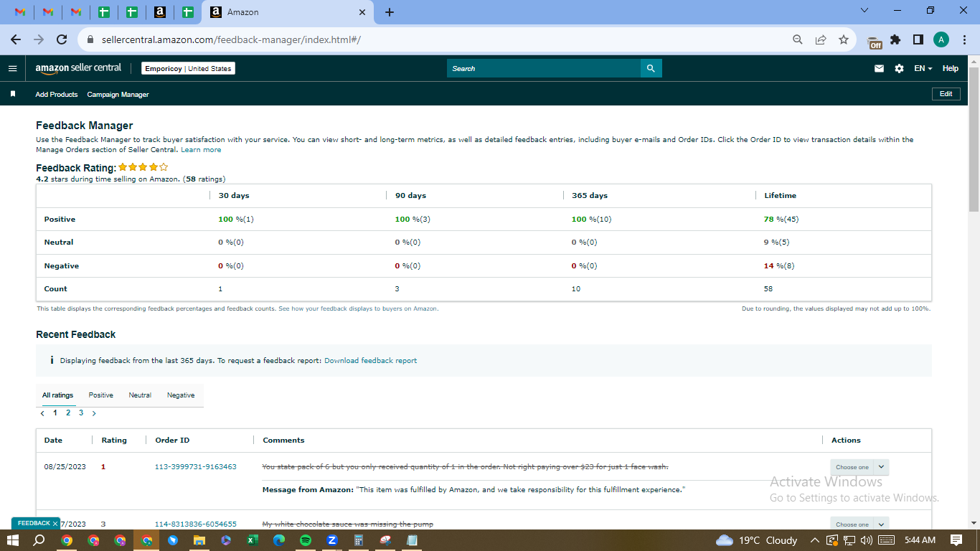The width and height of the screenshot is (980, 551).
Task: Open the browser side panel
Action: point(918,39)
